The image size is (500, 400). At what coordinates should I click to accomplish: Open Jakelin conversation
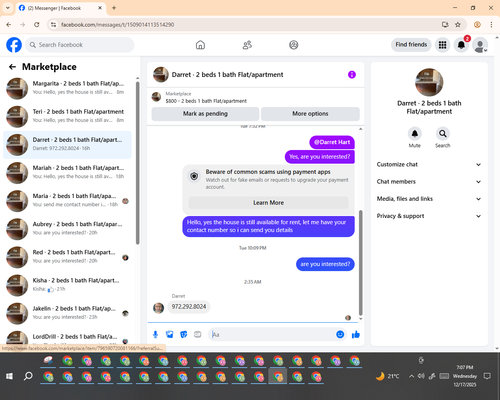[67, 313]
